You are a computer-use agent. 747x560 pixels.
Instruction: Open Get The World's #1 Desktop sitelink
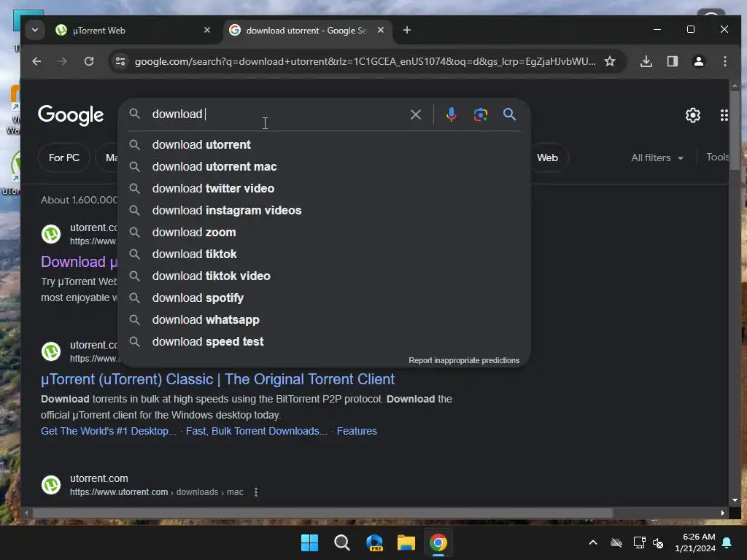[109, 431]
